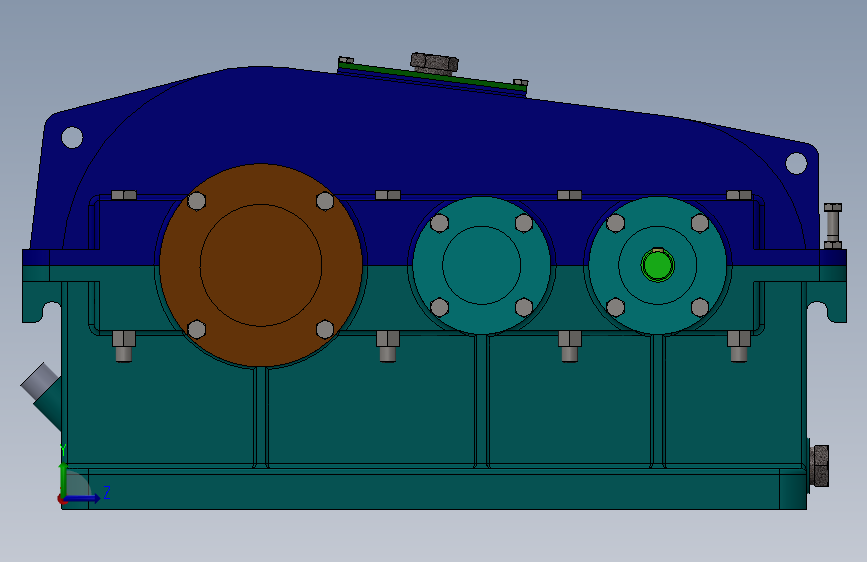Pick the vertical jack bolt on the right flange
Image resolution: width=867 pixels, height=562 pixels.
point(833,226)
